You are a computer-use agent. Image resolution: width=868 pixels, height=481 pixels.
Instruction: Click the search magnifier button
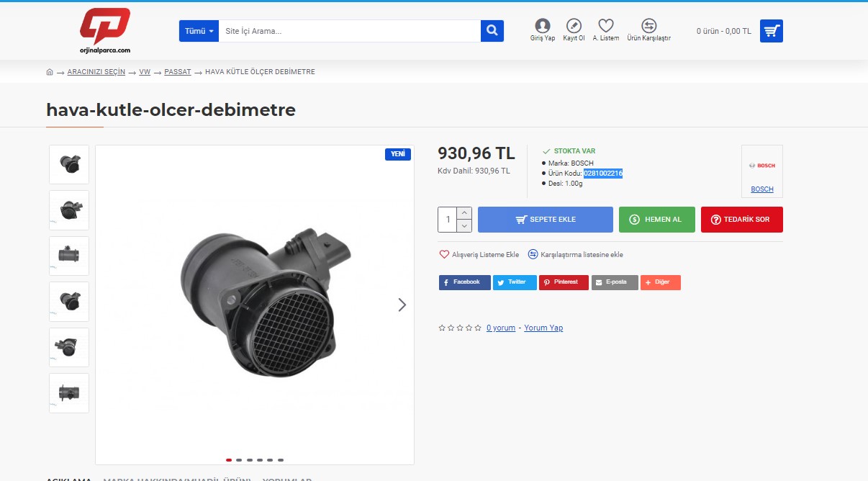(x=492, y=31)
